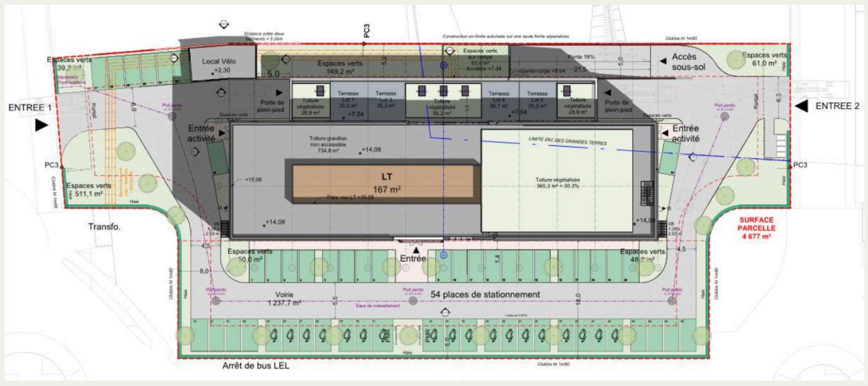Click the Toiture végétalisée 365,3 m² roof area
868x386 pixels.
557,182
